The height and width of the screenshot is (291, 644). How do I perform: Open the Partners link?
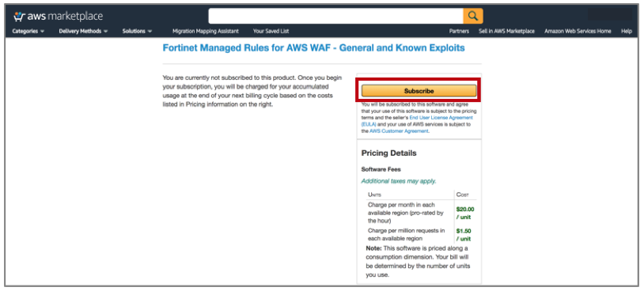tap(459, 31)
